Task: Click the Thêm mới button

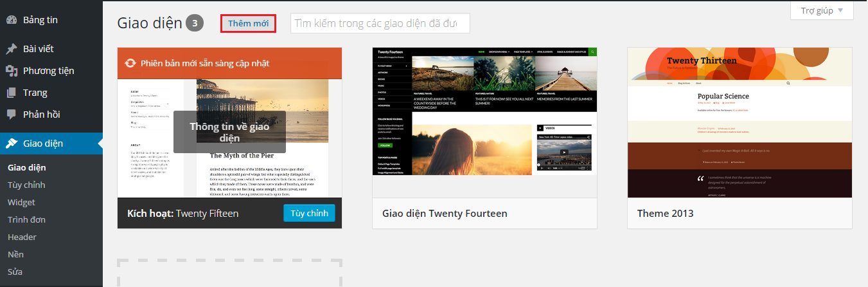Action: point(248,23)
